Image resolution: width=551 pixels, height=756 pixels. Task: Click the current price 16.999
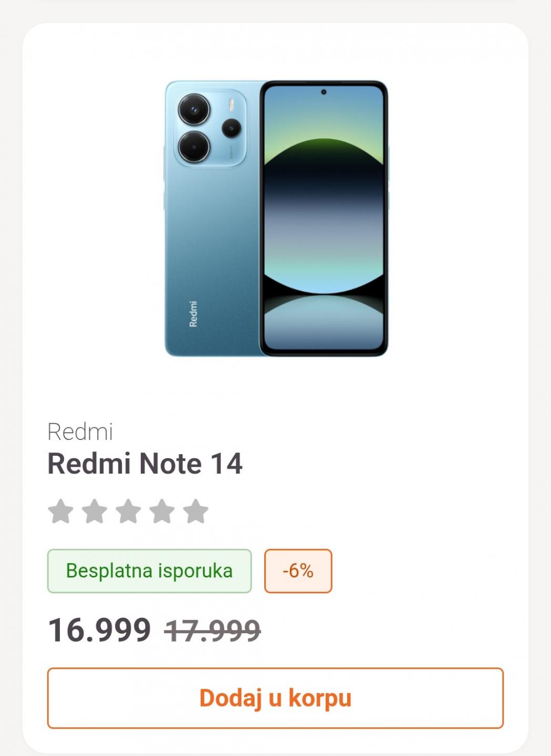pos(99,629)
